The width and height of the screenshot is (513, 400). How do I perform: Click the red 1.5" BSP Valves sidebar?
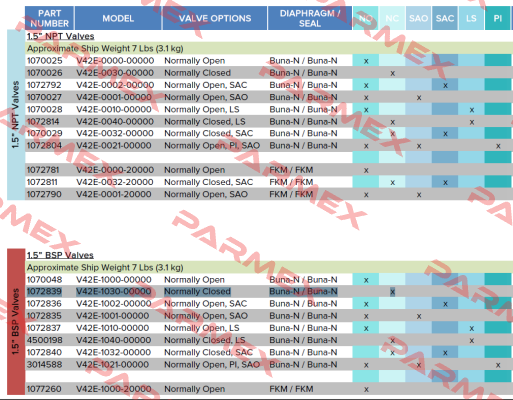(16, 321)
